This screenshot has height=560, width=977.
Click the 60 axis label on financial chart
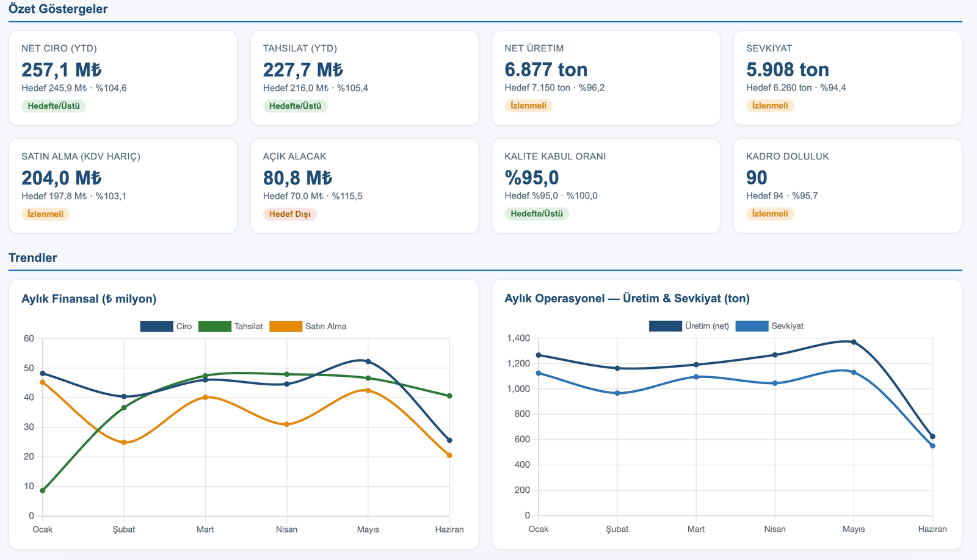(29, 338)
